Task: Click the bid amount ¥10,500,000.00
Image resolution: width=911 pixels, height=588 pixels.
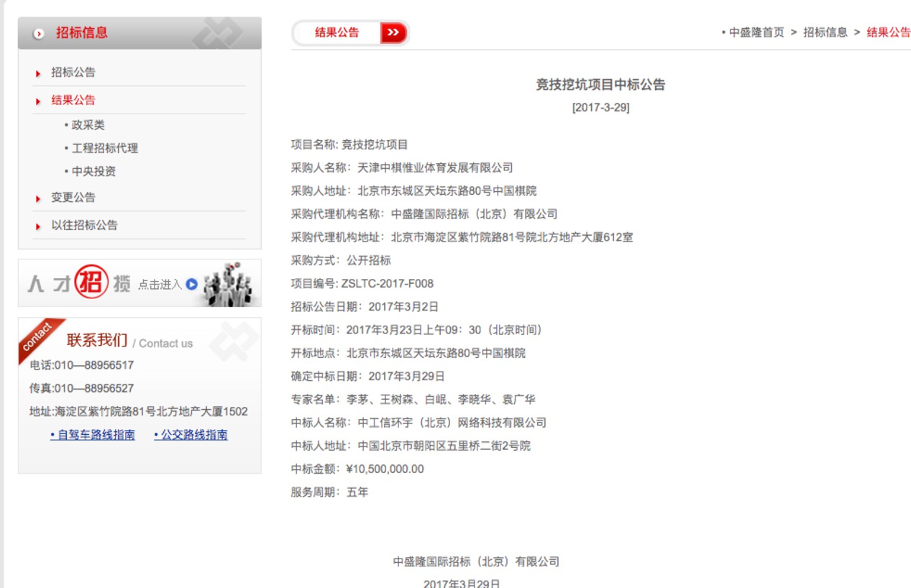Action: tap(385, 469)
